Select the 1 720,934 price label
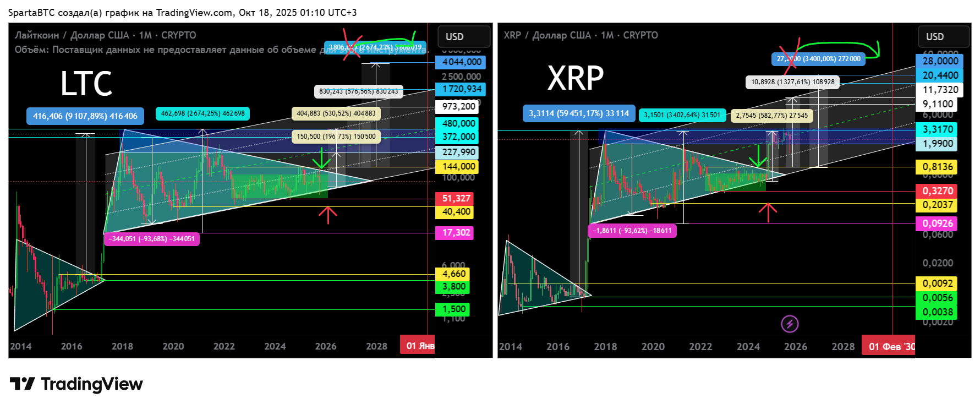 point(461,89)
